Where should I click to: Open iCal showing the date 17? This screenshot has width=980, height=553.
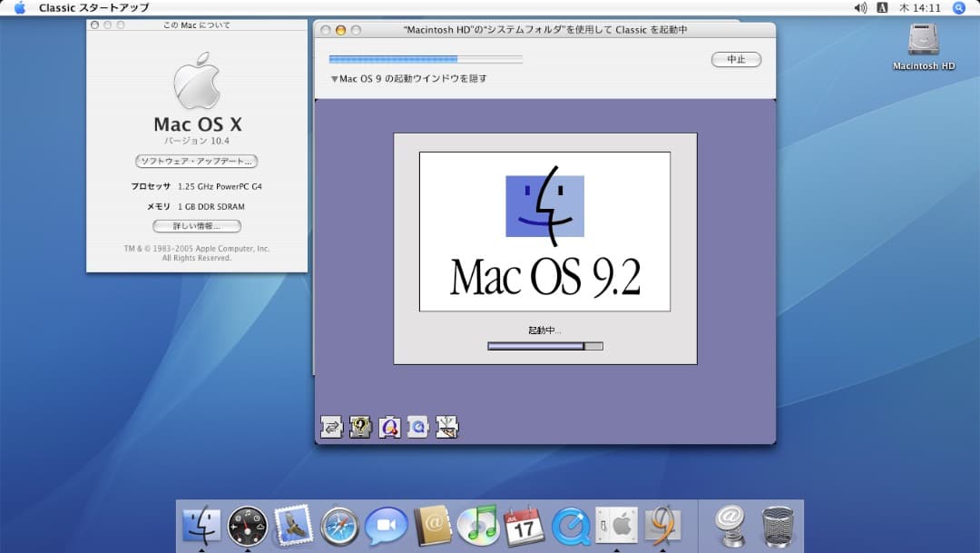point(522,525)
